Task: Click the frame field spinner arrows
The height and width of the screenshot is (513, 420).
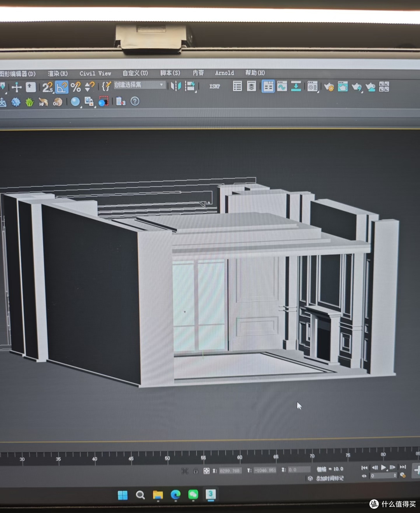Action: tap(395, 475)
